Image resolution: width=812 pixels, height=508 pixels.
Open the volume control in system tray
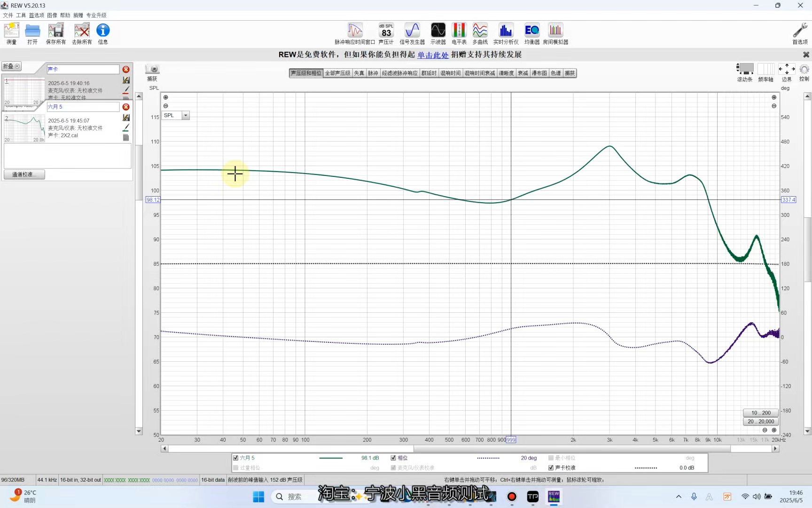[757, 497]
